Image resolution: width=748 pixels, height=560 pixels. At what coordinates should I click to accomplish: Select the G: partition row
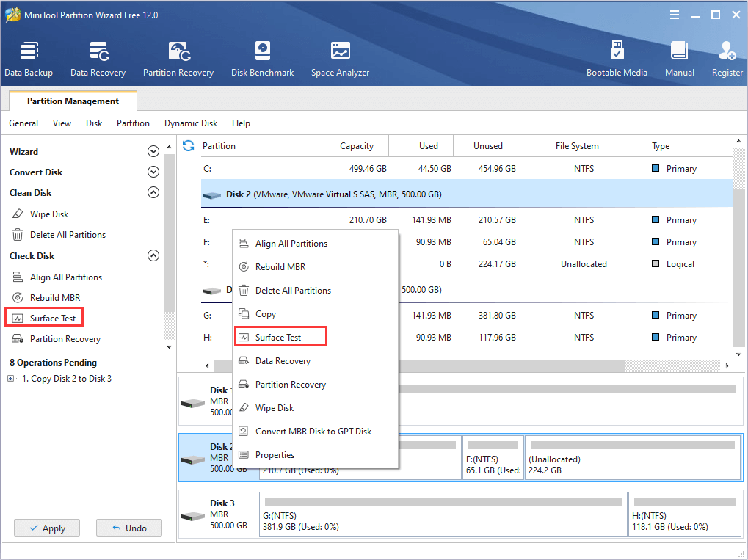(467, 316)
